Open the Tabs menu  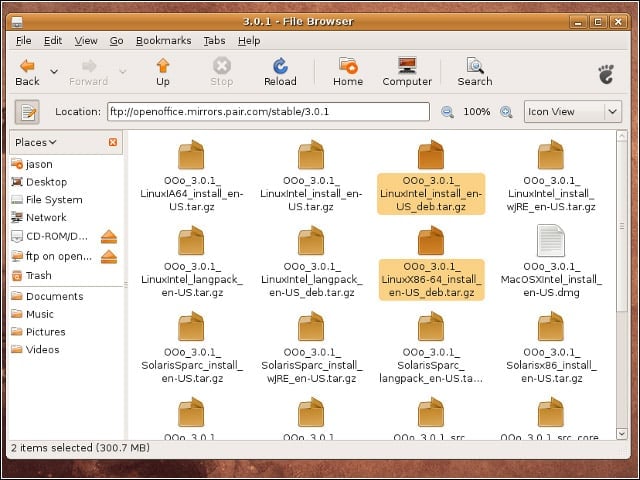(214, 41)
